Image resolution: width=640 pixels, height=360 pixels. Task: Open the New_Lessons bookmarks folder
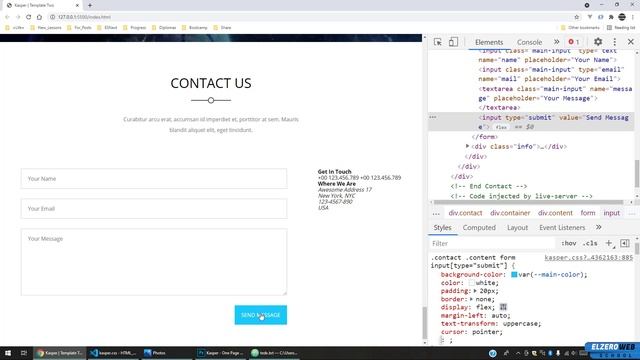[46, 28]
